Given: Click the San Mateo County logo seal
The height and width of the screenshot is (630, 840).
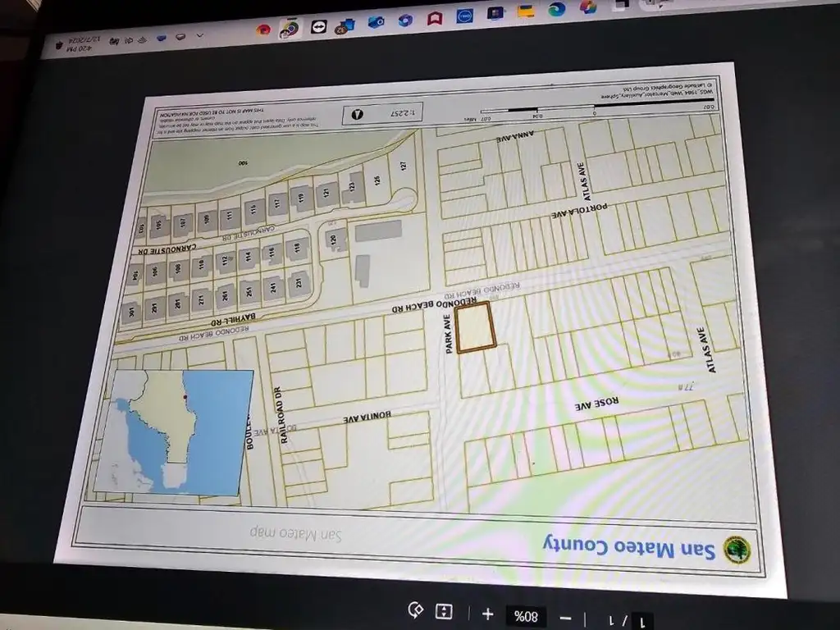Looking at the screenshot, I should point(737,549).
